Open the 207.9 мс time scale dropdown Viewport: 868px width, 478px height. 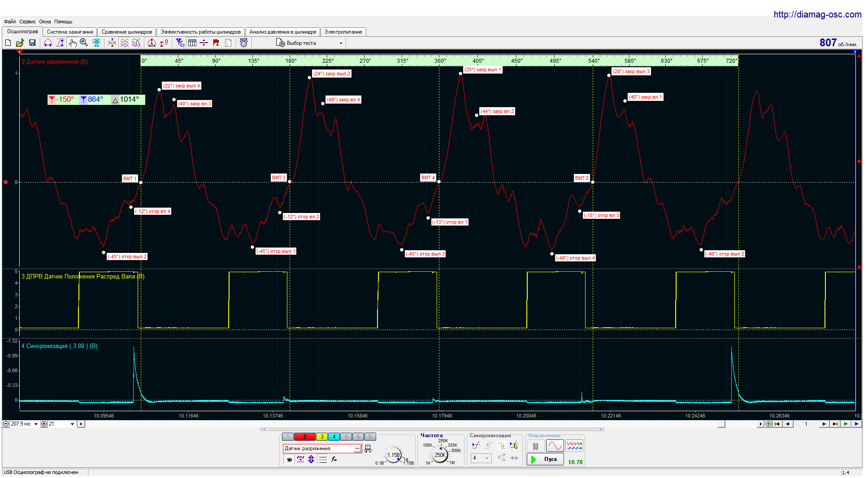[36, 424]
